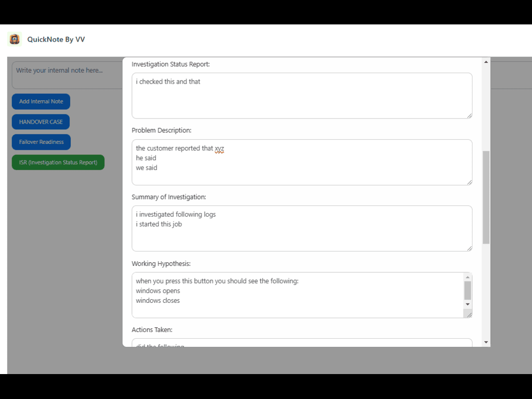The width and height of the screenshot is (532, 399).
Task: Click the QuickNote app logo icon
Action: (x=15, y=39)
